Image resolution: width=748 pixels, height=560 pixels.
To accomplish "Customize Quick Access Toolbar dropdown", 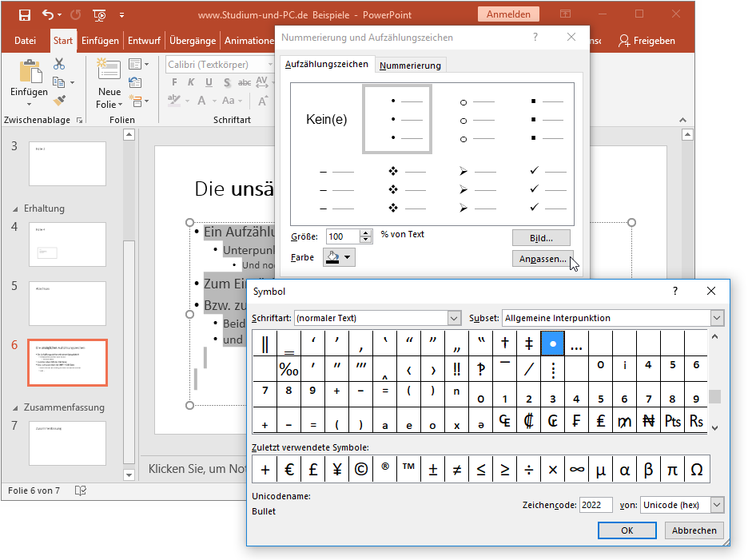I will pyautogui.click(x=121, y=15).
